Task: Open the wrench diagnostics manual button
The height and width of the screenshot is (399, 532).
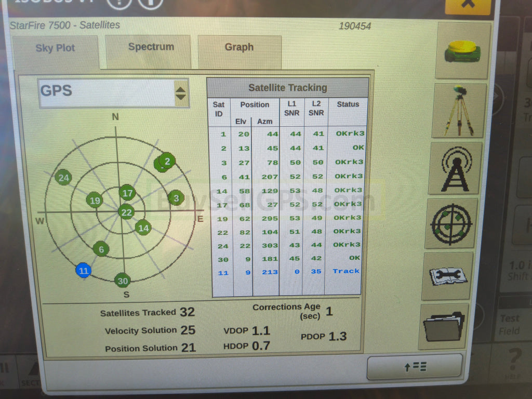Action: tap(448, 276)
